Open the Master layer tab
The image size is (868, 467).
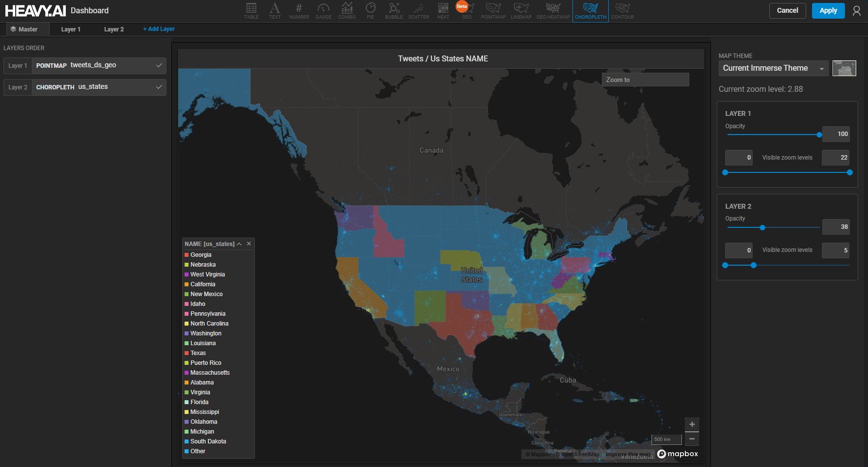click(25, 29)
